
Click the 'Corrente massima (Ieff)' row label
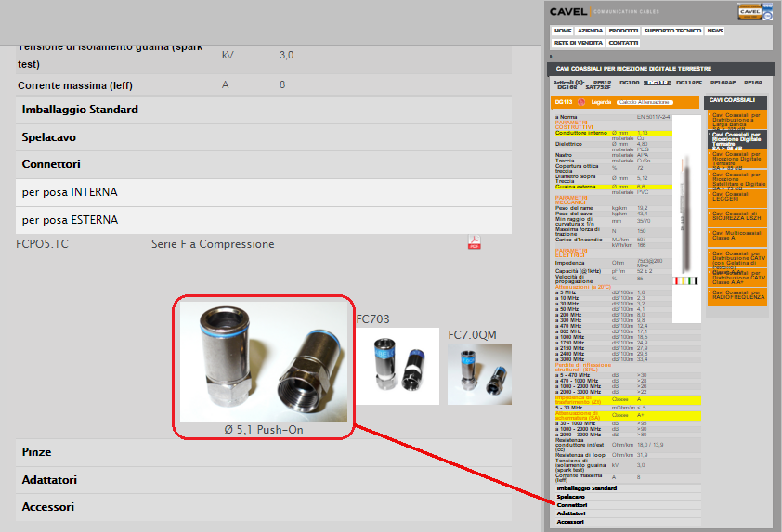coord(75,85)
